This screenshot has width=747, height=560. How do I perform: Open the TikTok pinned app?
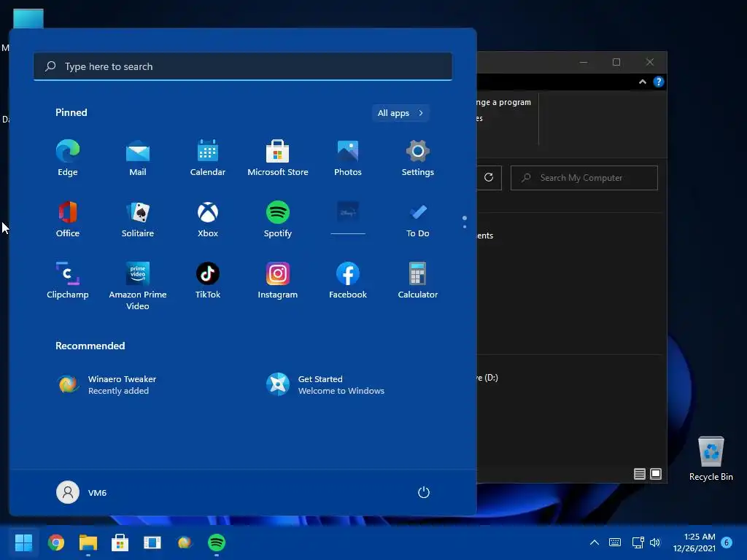[x=208, y=281]
